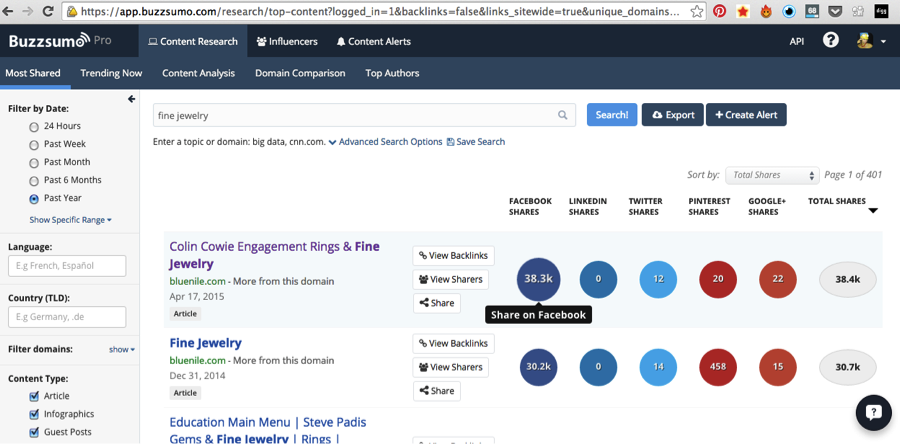Click the 20 Pinterest shares circle
The width and height of the screenshot is (900, 444).
click(718, 279)
